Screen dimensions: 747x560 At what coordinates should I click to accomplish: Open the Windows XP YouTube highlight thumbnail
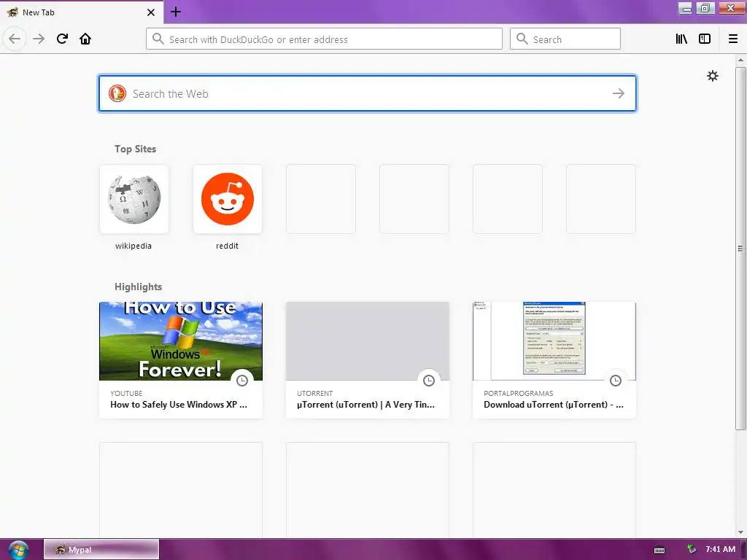[181, 341]
